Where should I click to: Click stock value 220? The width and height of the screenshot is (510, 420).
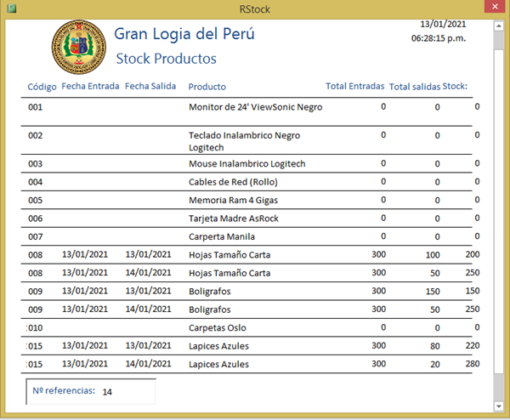pos(473,345)
